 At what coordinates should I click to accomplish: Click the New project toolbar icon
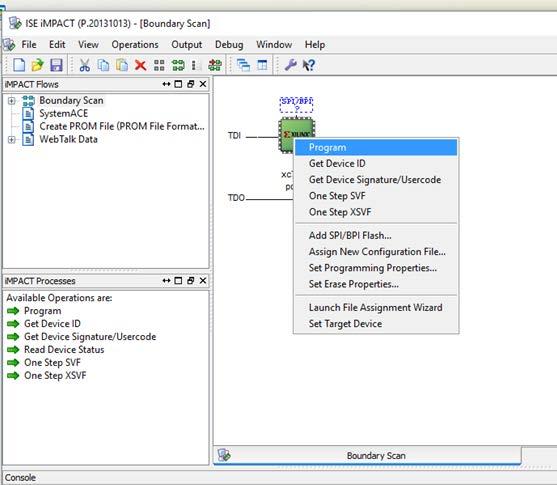coord(19,65)
